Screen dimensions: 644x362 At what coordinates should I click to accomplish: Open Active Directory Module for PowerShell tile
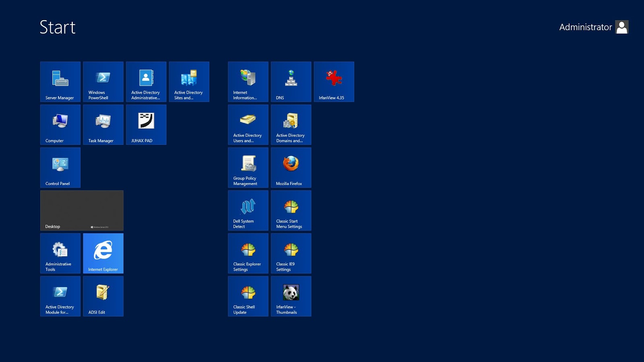click(60, 296)
